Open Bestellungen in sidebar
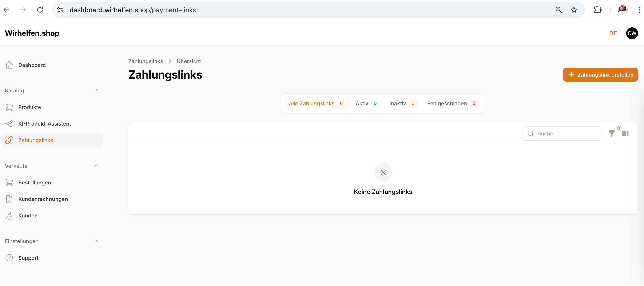This screenshot has height=286, width=644. (x=35, y=183)
